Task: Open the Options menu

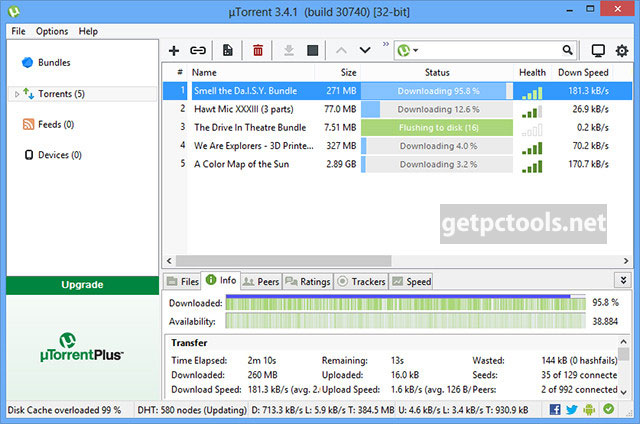Action: click(x=52, y=31)
